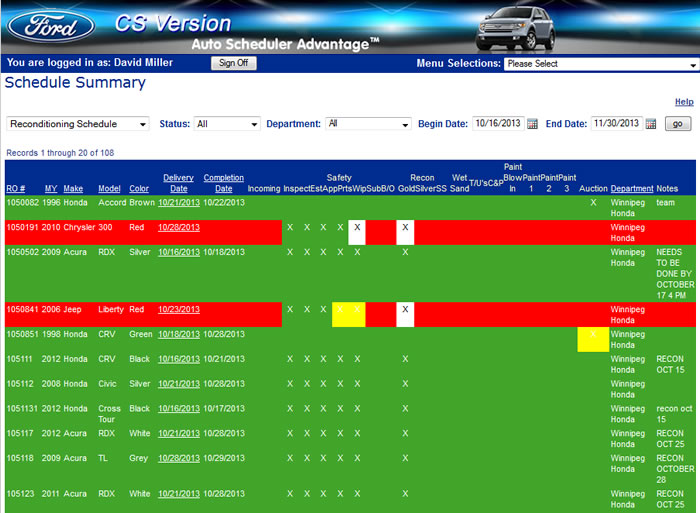Click into the End Date field
The width and height of the screenshot is (700, 513).
(616, 124)
